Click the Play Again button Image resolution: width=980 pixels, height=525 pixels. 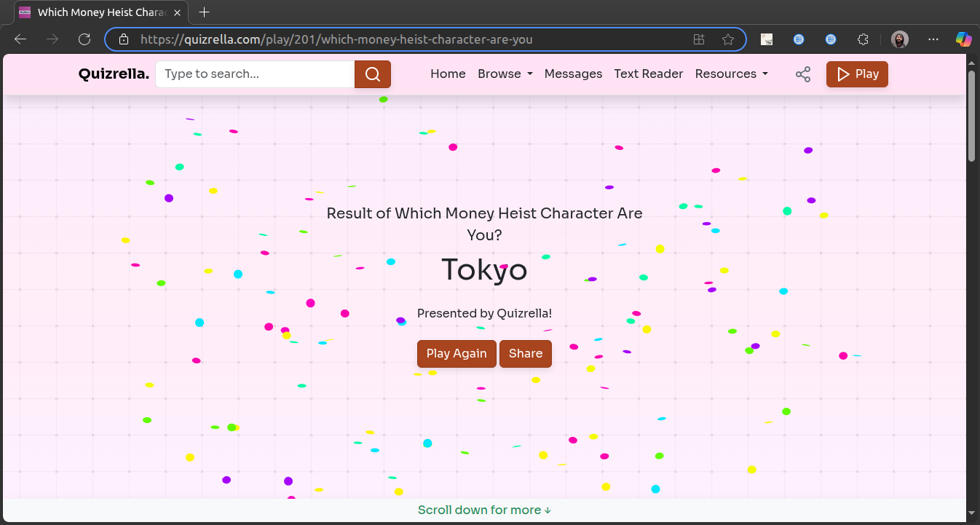click(x=457, y=353)
